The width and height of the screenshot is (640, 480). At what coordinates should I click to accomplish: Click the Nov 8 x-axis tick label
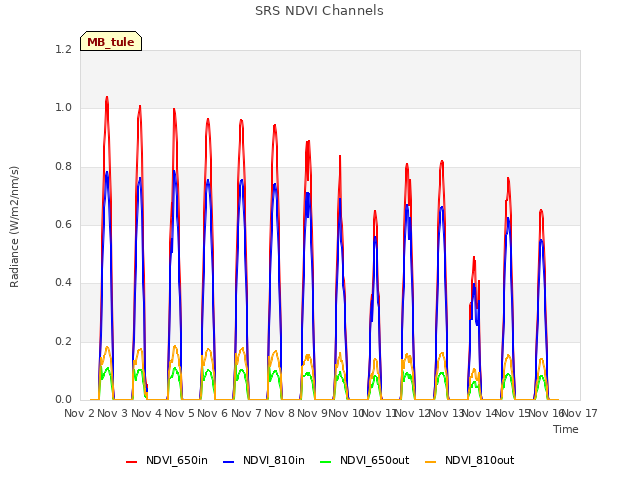279,413
